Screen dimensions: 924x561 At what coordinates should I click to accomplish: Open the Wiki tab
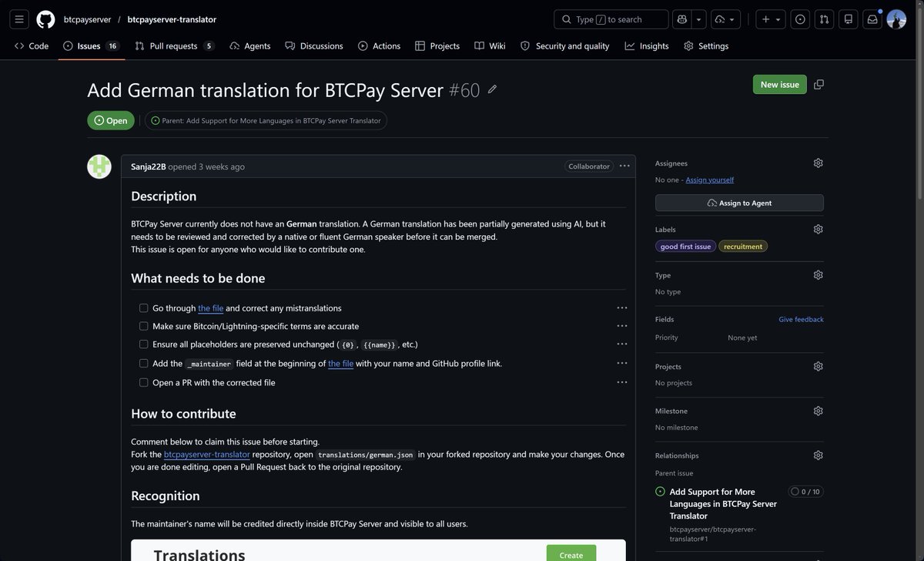pyautogui.click(x=490, y=46)
